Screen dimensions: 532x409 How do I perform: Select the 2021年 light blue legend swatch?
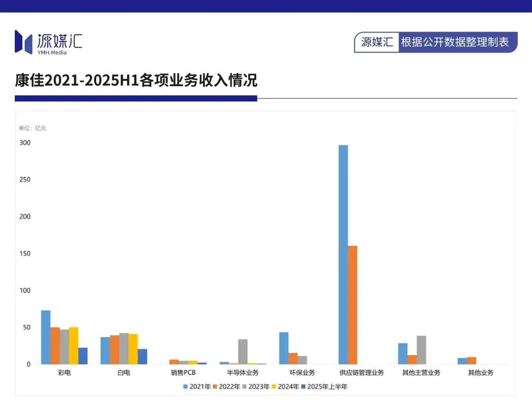coord(186,387)
